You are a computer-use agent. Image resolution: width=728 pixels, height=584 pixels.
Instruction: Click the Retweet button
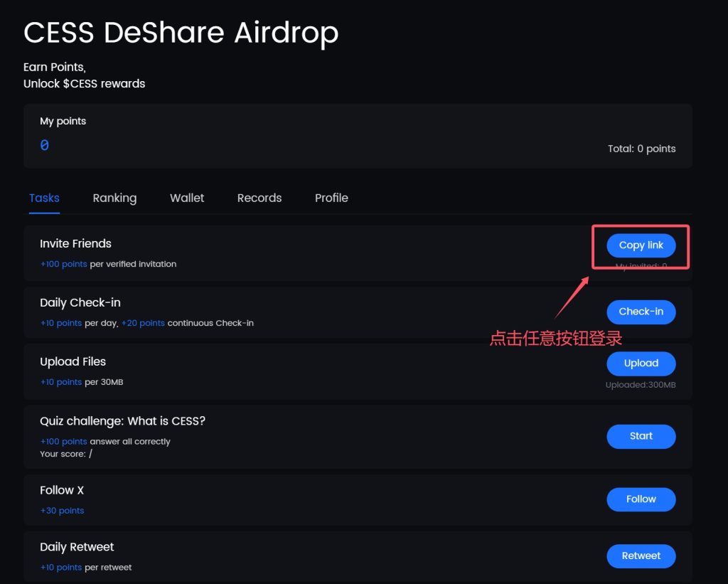point(641,556)
